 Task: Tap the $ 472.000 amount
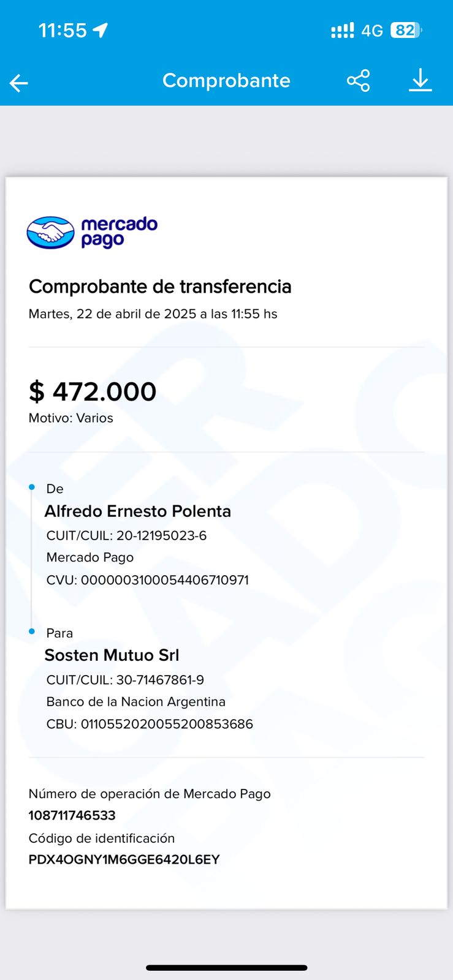93,391
